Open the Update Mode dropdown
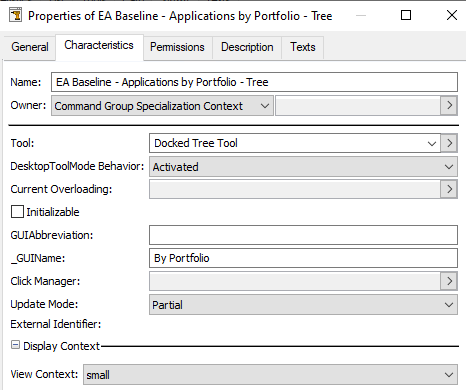The image size is (466, 390). 303,305
